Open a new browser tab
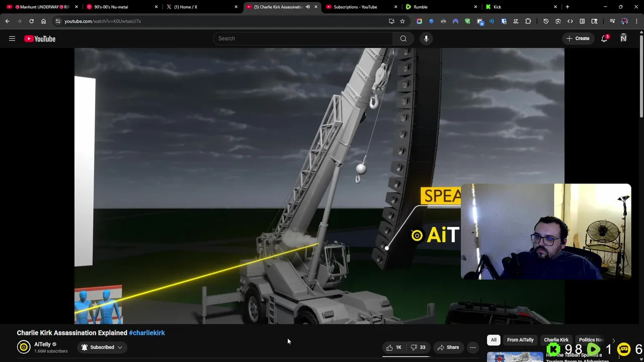 [567, 7]
